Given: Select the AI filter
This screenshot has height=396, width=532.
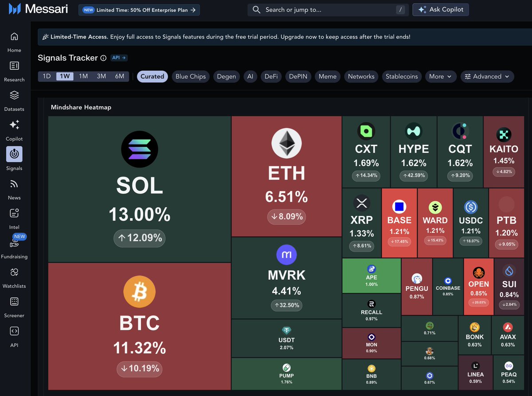Looking at the screenshot, I should (250, 76).
